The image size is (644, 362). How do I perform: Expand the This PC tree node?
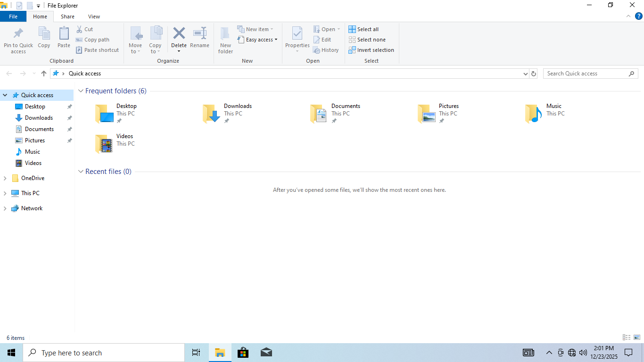tap(5, 193)
